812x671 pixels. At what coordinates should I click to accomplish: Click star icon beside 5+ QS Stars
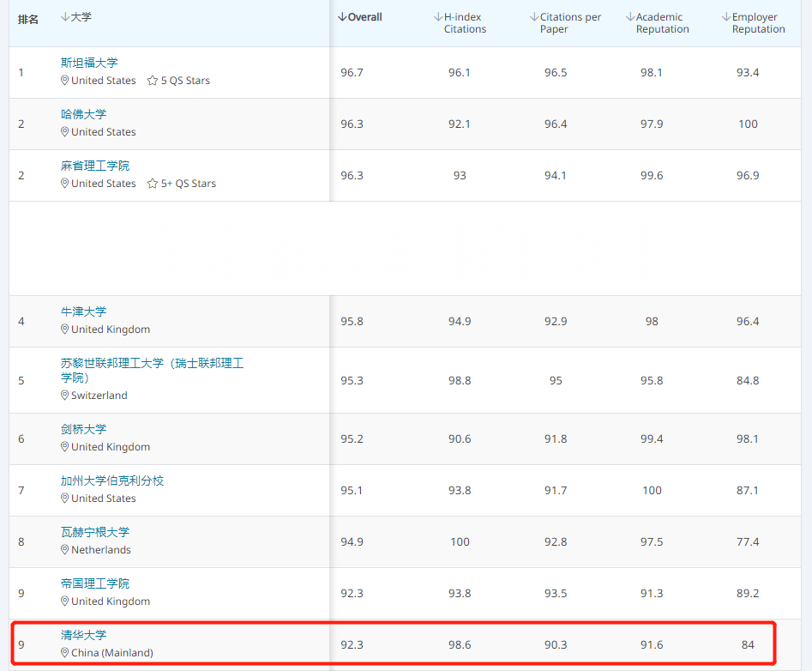[153, 184]
